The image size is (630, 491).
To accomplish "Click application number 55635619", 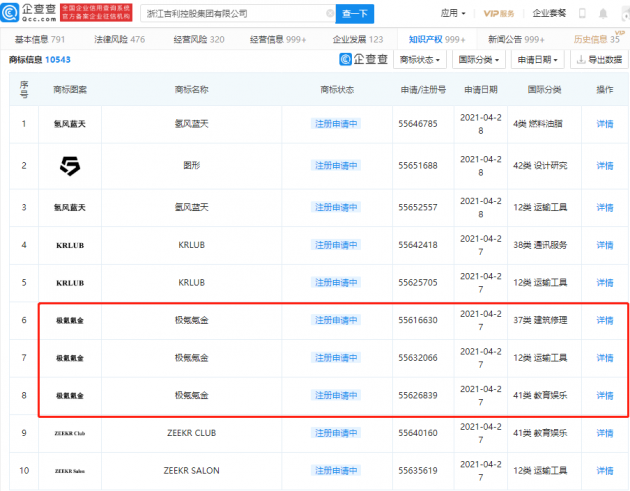I will 418,471.
